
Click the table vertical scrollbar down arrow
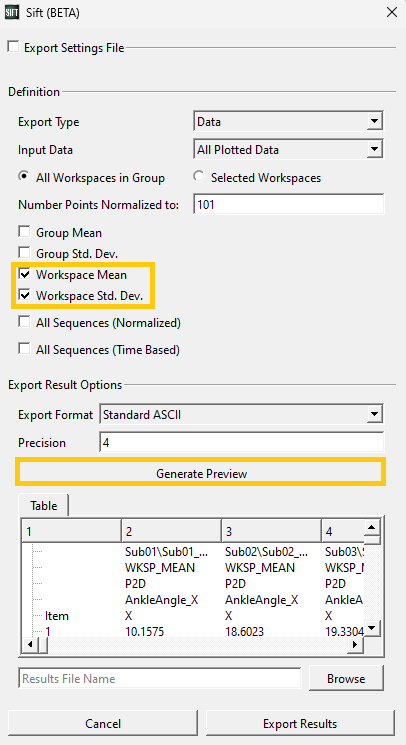pyautogui.click(x=372, y=628)
